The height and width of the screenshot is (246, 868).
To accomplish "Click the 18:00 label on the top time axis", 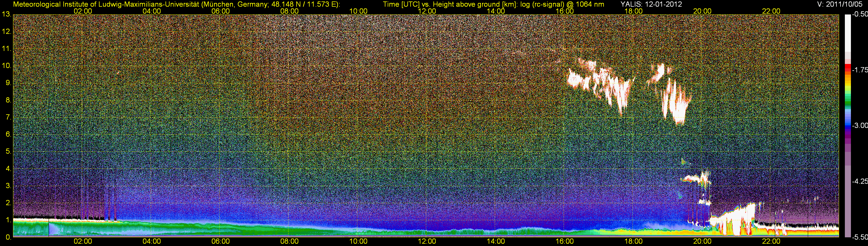I will click(x=633, y=11).
